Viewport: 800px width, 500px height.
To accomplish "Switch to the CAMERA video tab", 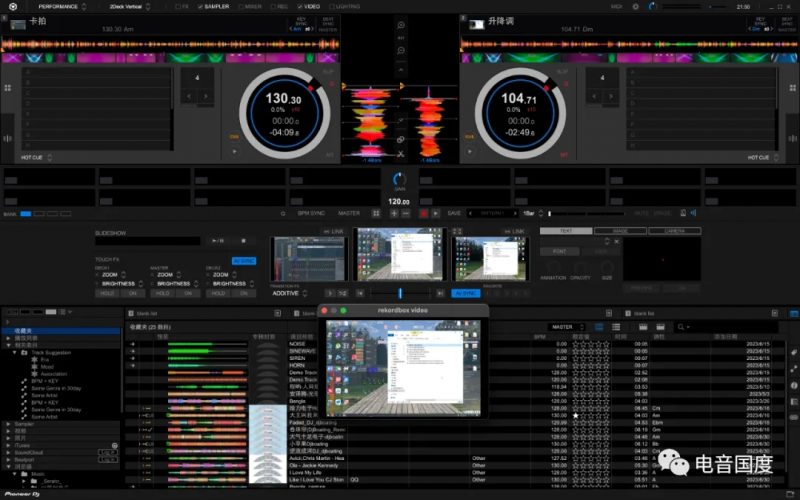I will point(674,231).
